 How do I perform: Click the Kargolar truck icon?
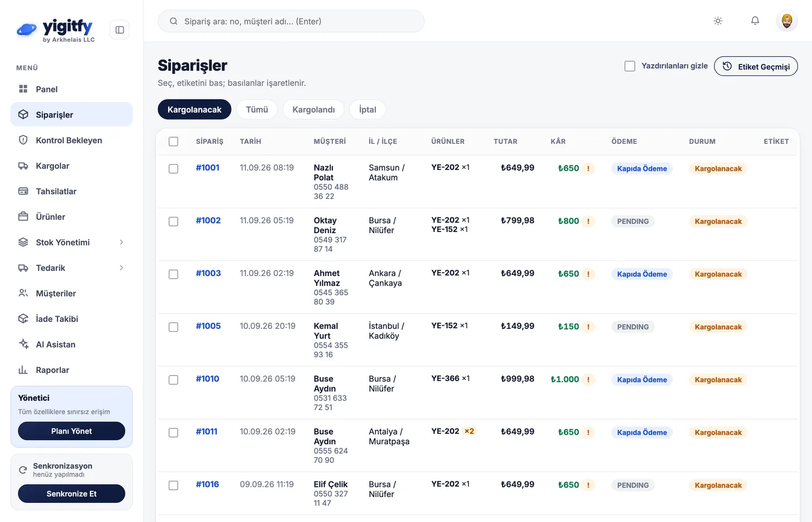(x=23, y=165)
